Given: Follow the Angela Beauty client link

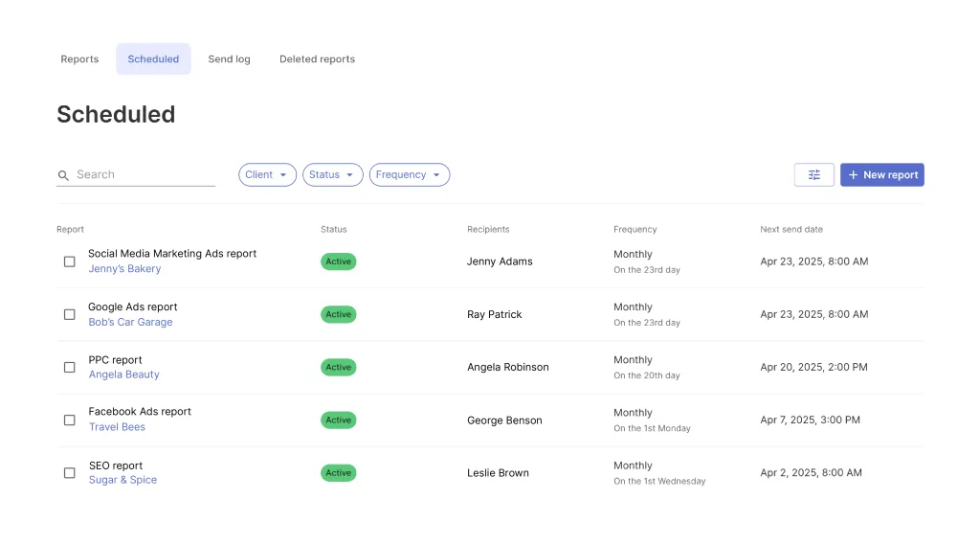Looking at the screenshot, I should point(123,375).
